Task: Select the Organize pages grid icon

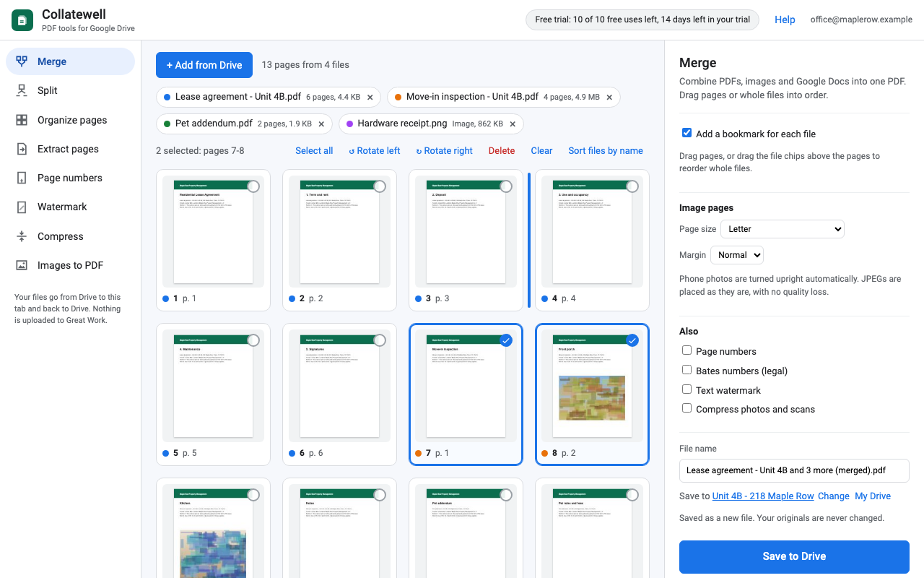Action: (22, 120)
